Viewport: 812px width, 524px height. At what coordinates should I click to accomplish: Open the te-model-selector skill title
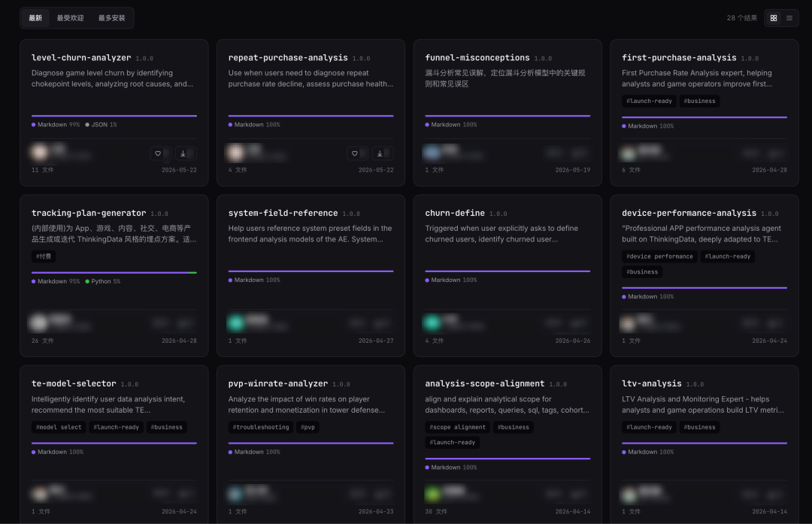[74, 383]
